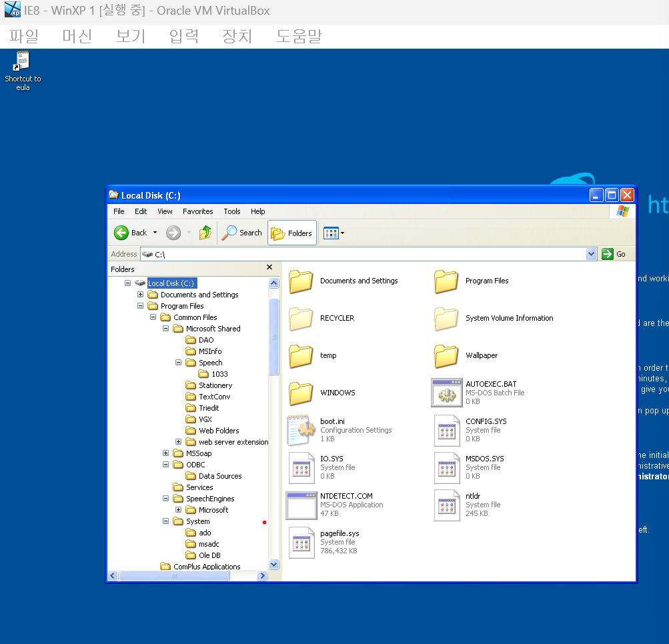The width and height of the screenshot is (669, 644).
Task: Collapse Common Files tree node
Action: tap(153, 317)
